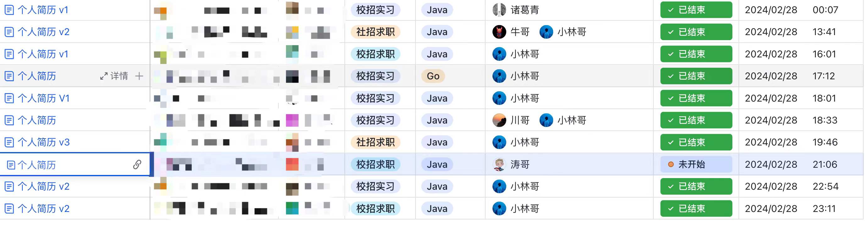
Task: Click the document icon beside 个人简历 v3
Action: (x=9, y=142)
